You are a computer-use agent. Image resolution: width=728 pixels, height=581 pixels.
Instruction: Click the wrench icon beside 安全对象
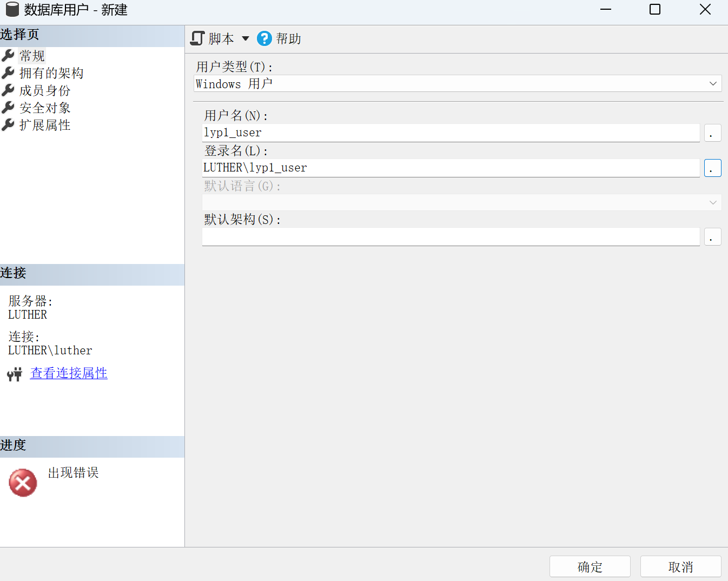pos(8,107)
